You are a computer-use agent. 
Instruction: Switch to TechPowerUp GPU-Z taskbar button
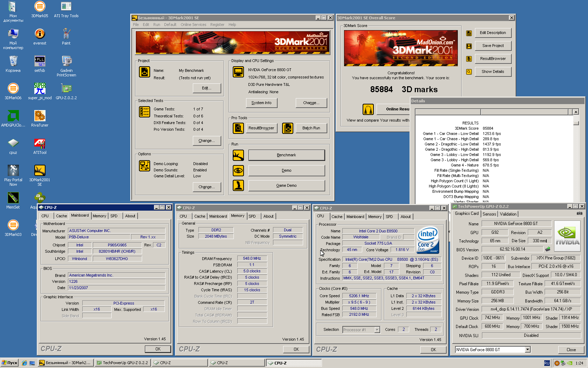pos(123,363)
